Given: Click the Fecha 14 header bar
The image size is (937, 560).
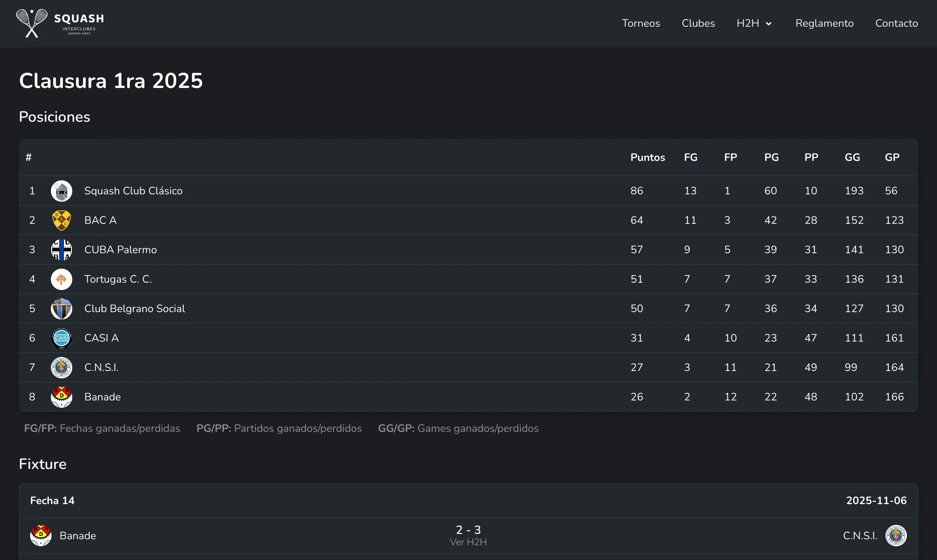Looking at the screenshot, I should point(53,500).
